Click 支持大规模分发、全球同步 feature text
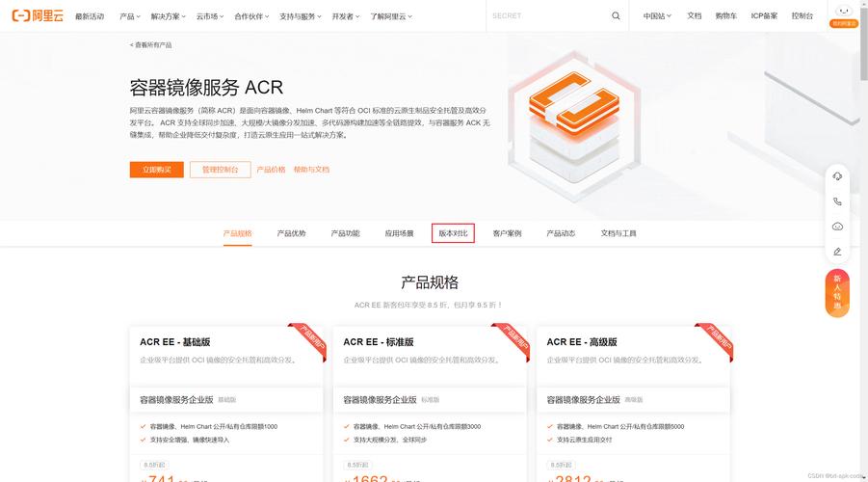This screenshot has width=868, height=482. coord(390,440)
